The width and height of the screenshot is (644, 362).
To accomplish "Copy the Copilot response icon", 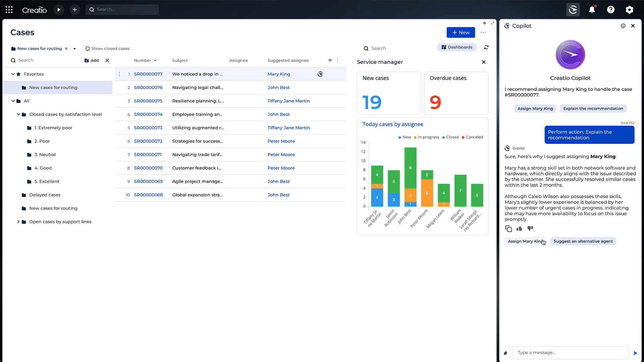I will click(x=508, y=229).
